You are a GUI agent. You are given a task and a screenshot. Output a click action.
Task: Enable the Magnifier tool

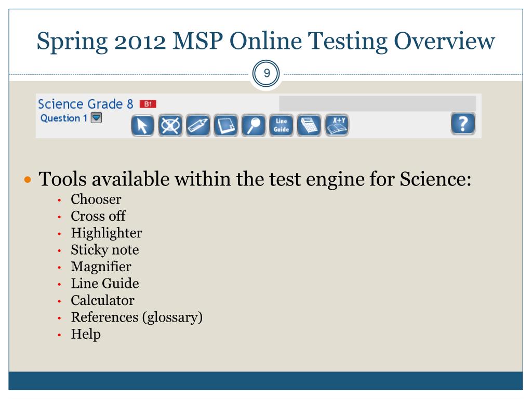pyautogui.click(x=254, y=126)
